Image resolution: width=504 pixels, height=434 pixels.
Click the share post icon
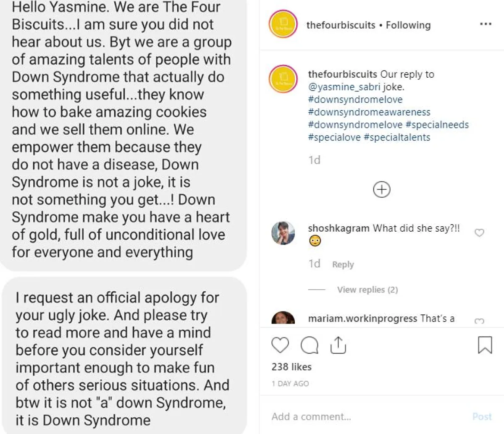[338, 345]
